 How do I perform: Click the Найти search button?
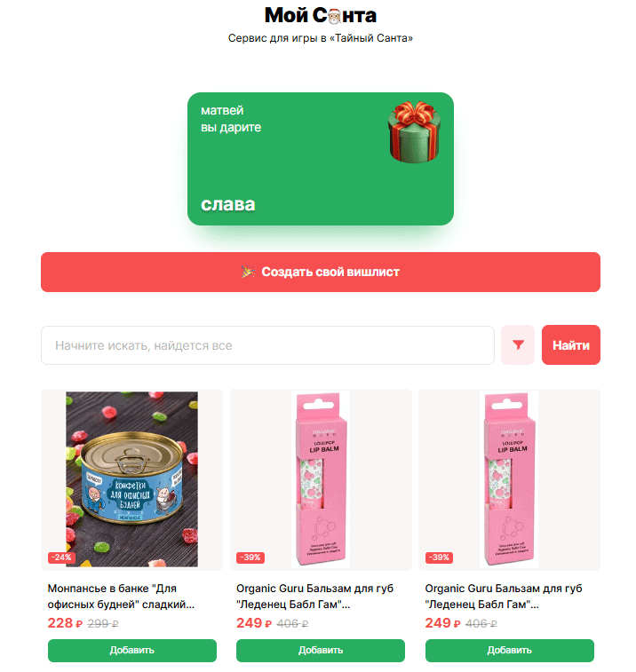tap(571, 345)
